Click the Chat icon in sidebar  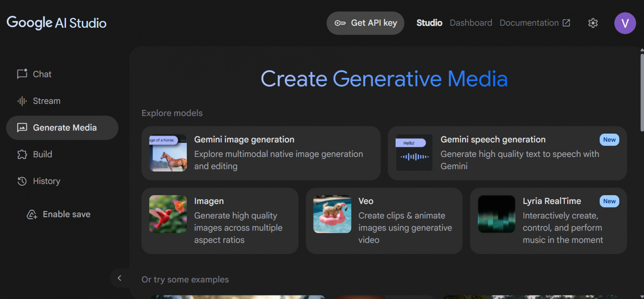22,74
